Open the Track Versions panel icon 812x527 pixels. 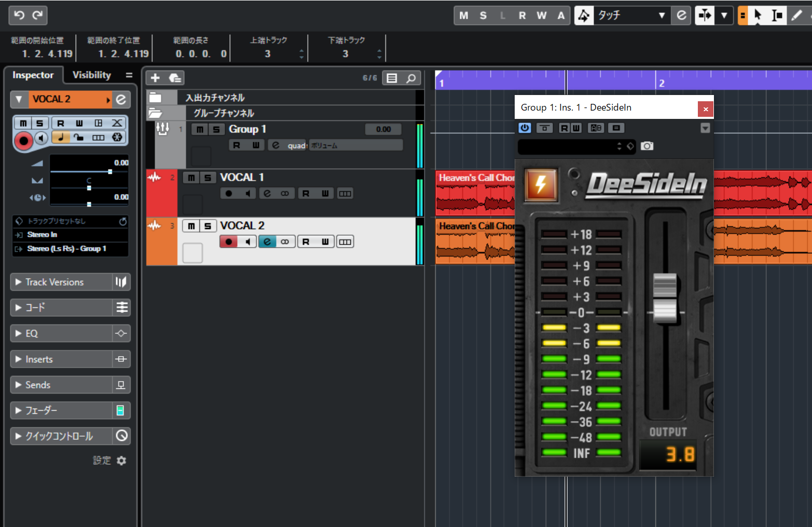[121, 282]
